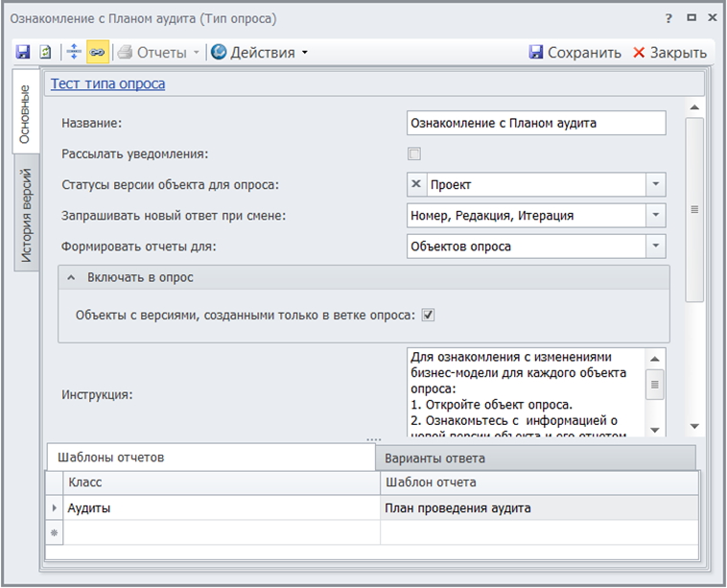The width and height of the screenshot is (727, 588).
Task: Click the question mark help icon
Action: (x=668, y=17)
